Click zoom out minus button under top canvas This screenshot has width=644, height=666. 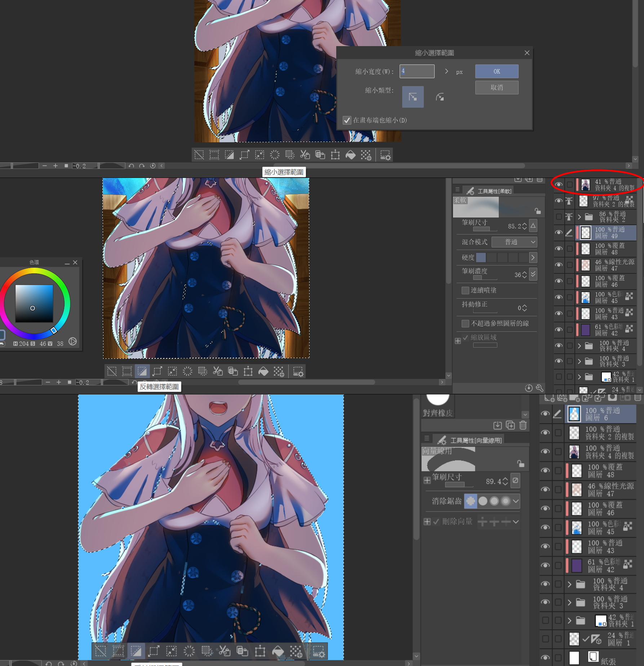(45, 166)
